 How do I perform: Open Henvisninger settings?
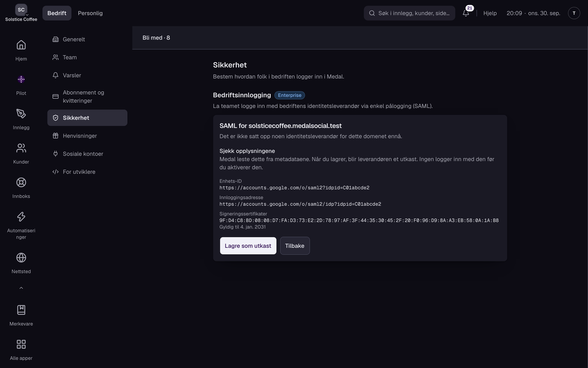(87, 136)
